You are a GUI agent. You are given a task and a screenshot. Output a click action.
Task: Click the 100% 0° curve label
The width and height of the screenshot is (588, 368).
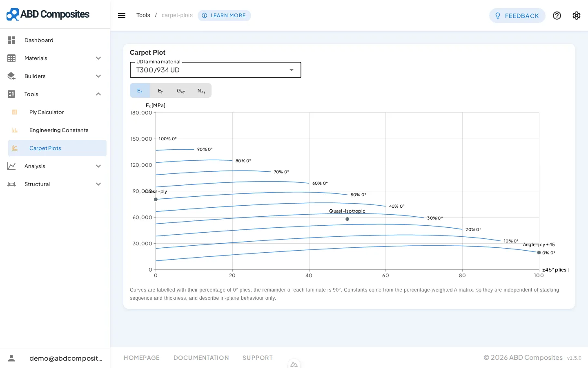point(168,139)
